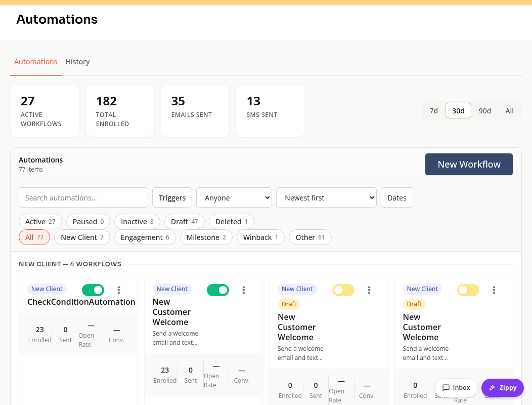Screen dimensions: 532x405
Task: Filter by Engagement category chip
Action: pos(145,237)
